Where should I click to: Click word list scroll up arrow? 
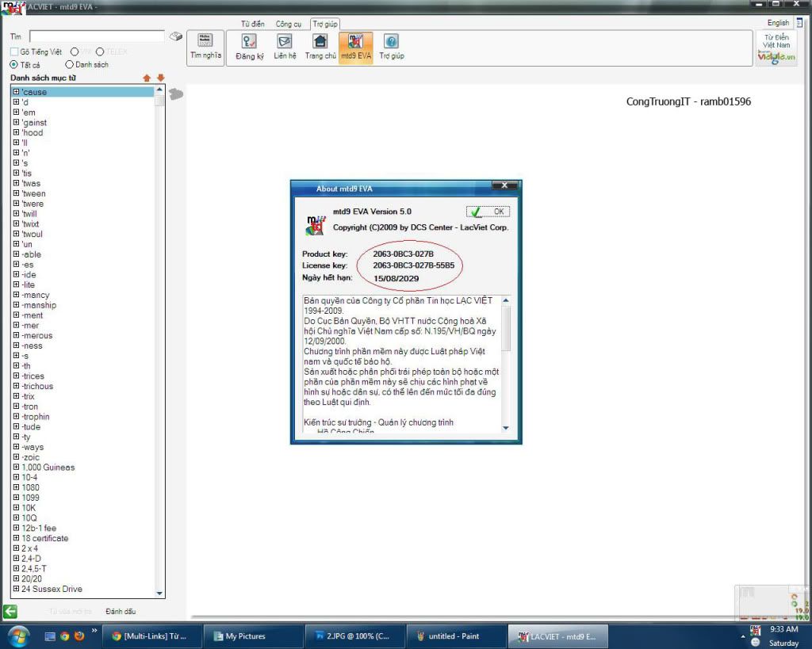pyautogui.click(x=159, y=90)
